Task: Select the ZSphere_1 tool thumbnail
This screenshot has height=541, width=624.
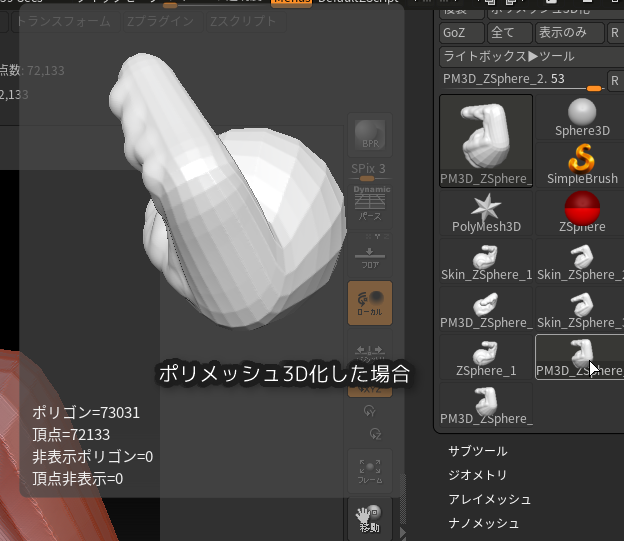Action: pyautogui.click(x=486, y=357)
